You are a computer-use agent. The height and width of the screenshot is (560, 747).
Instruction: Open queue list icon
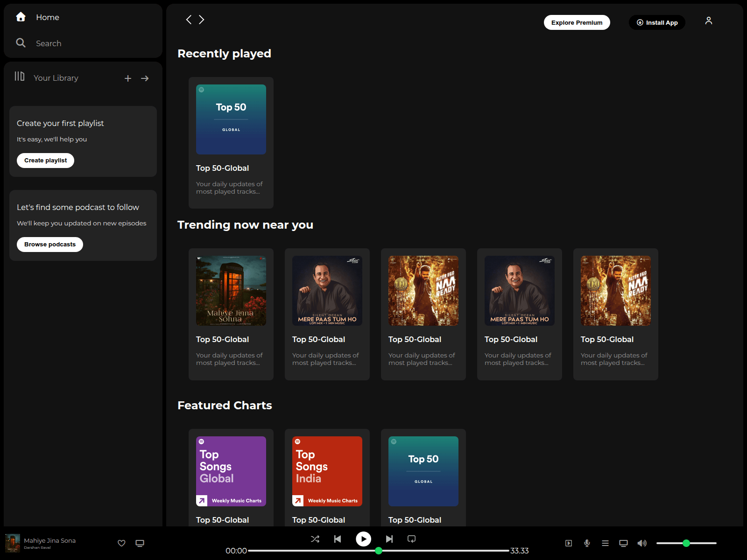tap(605, 543)
